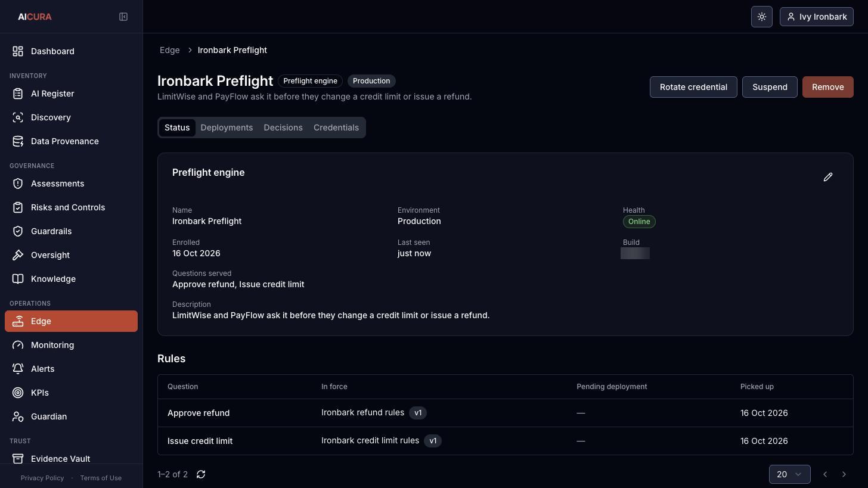Click the Ironbark credit limit rules entry
The height and width of the screenshot is (488, 868).
point(370,440)
